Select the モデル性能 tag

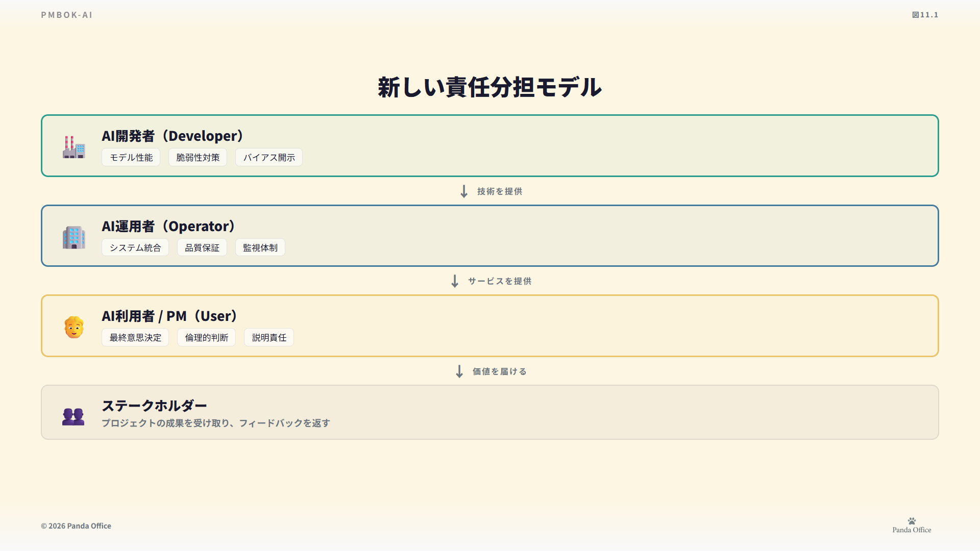tap(131, 158)
